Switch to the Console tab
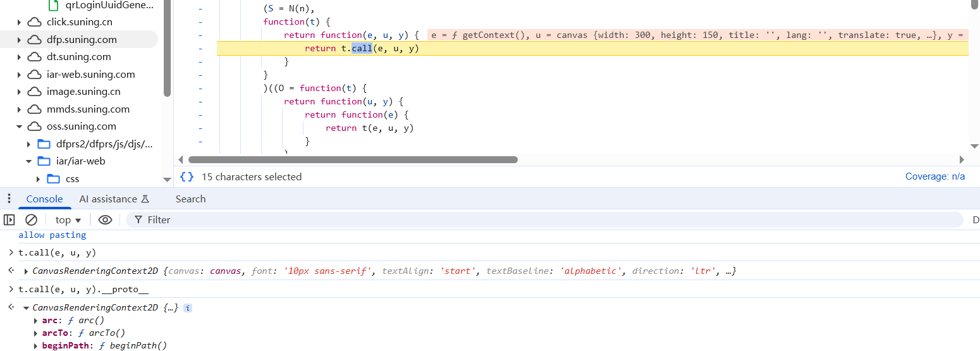980x351 pixels. point(44,199)
